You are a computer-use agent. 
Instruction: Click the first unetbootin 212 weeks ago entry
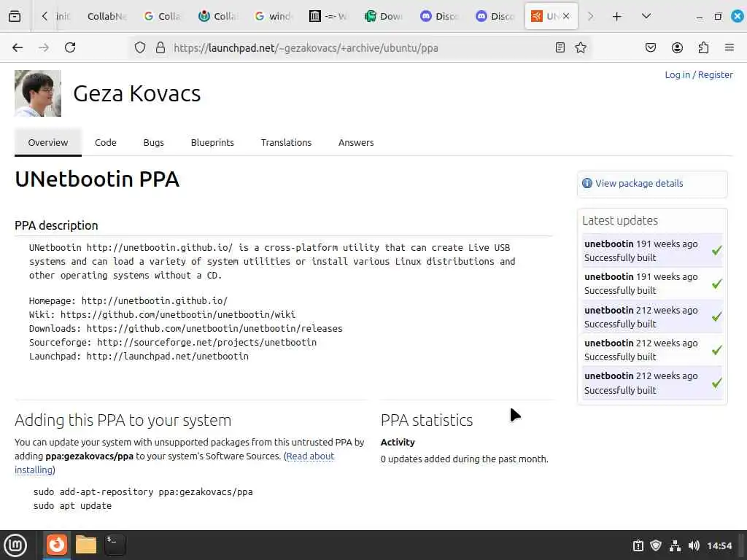(x=651, y=316)
